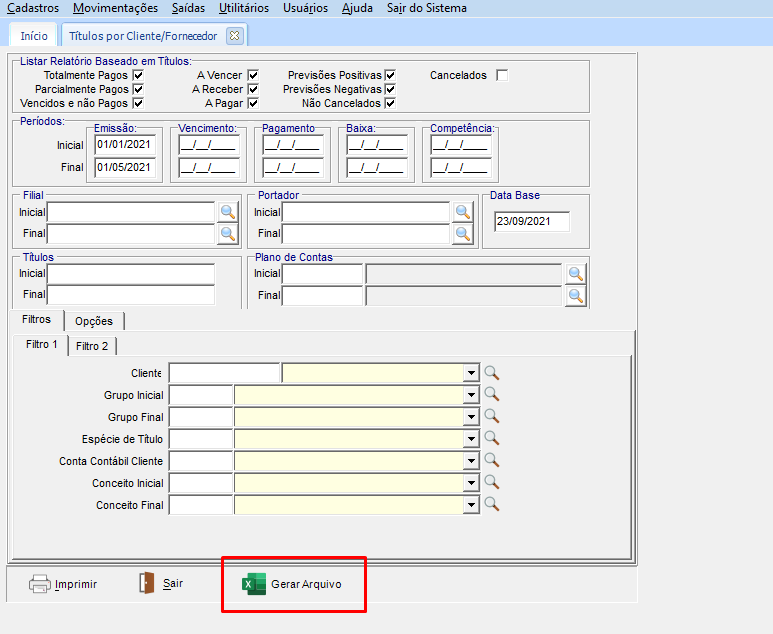Open the Grupo Final dropdown

pyautogui.click(x=471, y=417)
